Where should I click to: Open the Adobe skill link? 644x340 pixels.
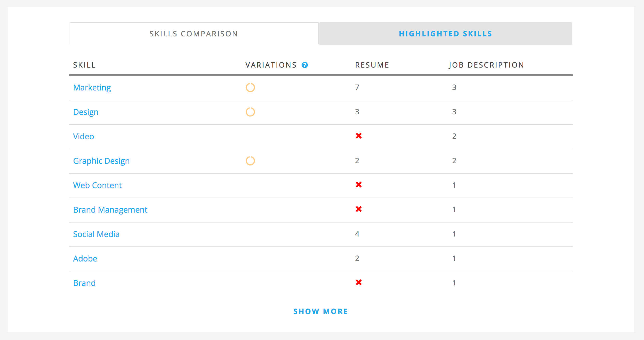pos(85,259)
